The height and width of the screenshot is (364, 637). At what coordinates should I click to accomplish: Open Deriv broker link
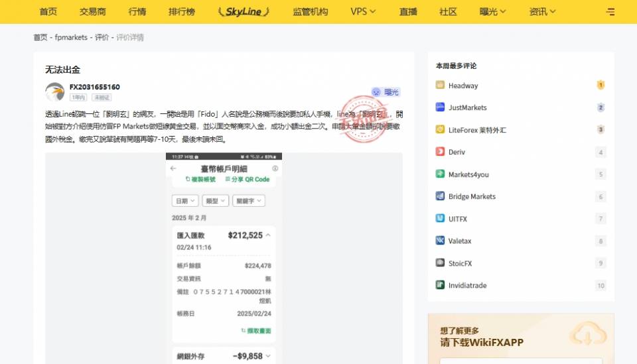pos(457,152)
